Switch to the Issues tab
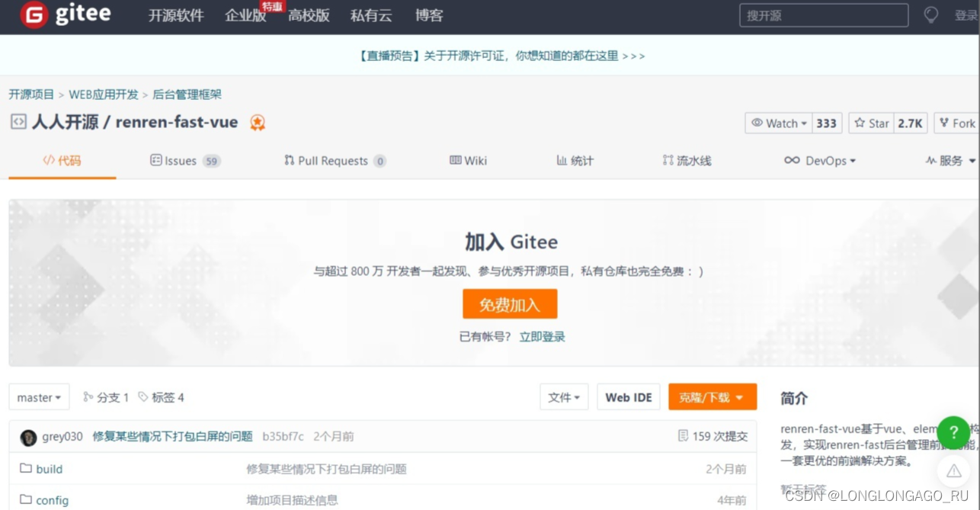Image resolution: width=980 pixels, height=510 pixels. 185,161
